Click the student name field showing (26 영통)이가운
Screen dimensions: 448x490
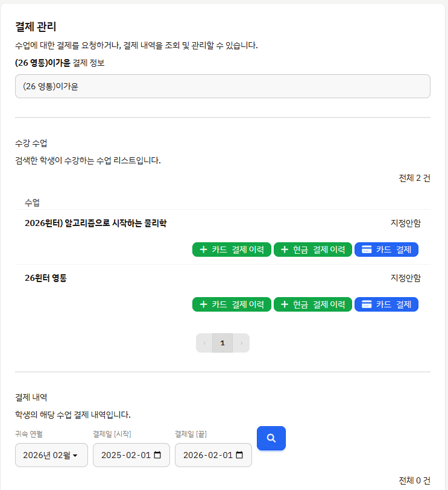click(223, 86)
